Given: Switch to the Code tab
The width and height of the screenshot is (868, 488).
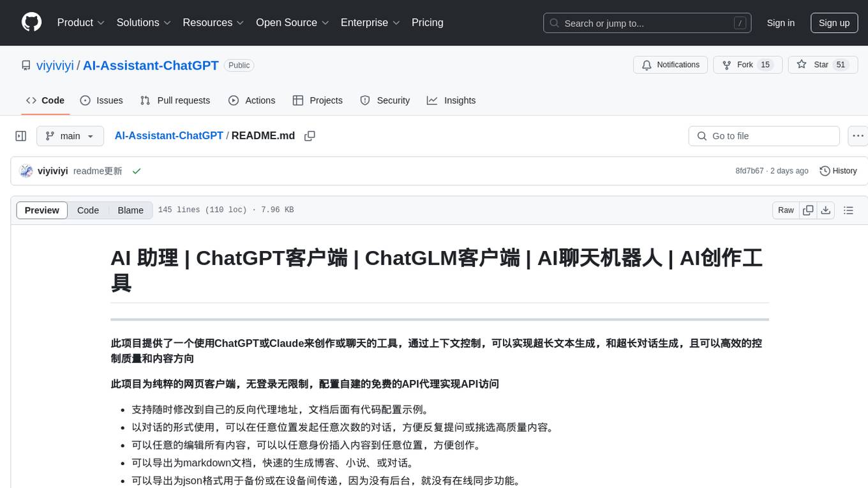Looking at the screenshot, I should pos(45,100).
